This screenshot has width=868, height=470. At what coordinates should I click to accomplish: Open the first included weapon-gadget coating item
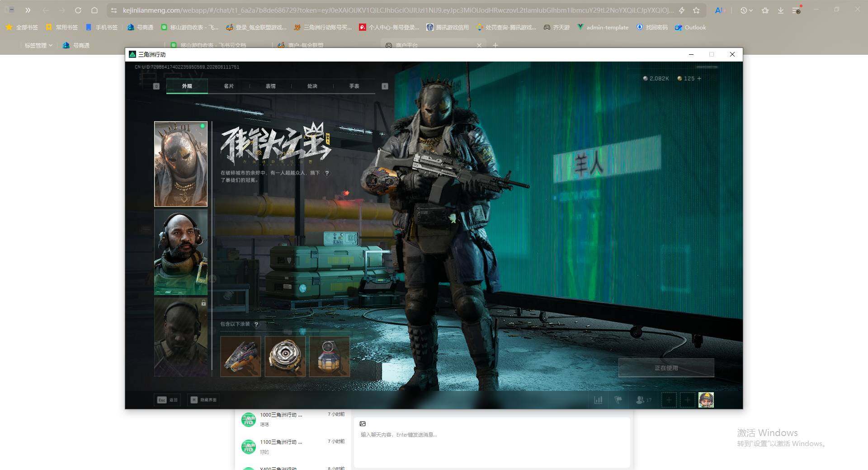pyautogui.click(x=241, y=356)
